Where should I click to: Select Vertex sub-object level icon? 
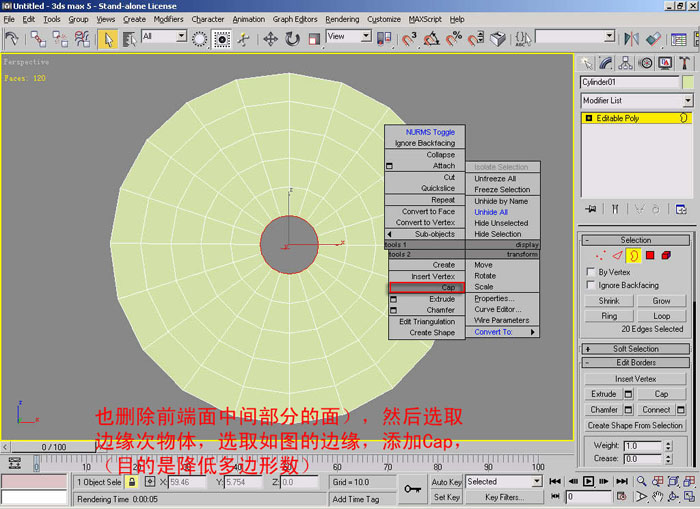(600, 255)
